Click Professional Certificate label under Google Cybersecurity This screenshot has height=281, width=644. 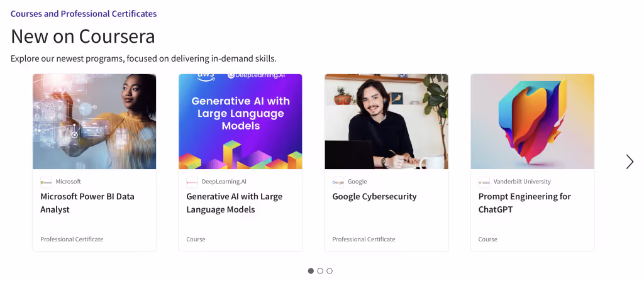(x=364, y=239)
